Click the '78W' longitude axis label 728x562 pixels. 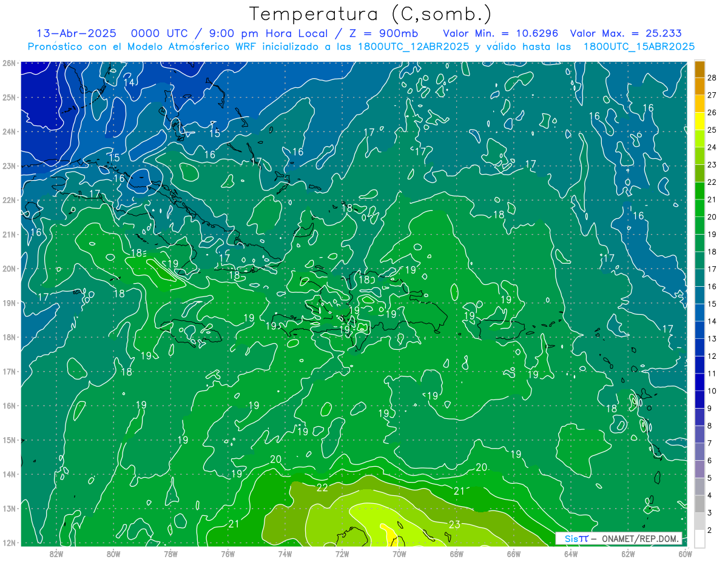[170, 554]
